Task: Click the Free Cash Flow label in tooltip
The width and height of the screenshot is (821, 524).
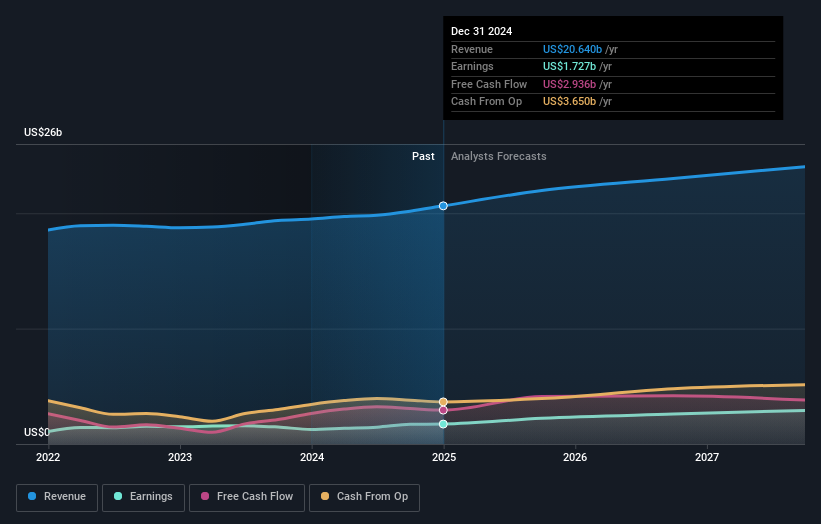Action: [489, 84]
